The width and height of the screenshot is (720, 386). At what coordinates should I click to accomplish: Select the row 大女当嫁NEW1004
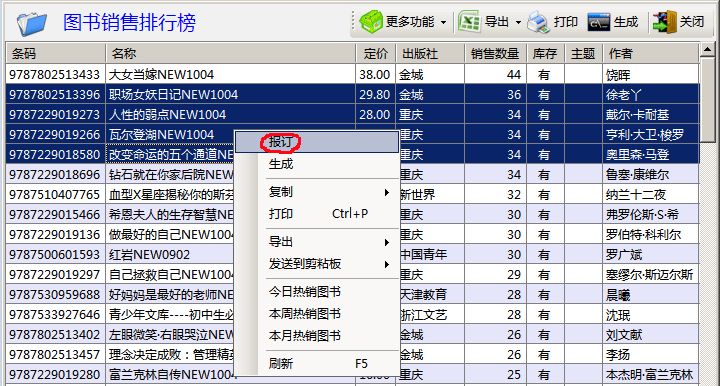point(352,74)
